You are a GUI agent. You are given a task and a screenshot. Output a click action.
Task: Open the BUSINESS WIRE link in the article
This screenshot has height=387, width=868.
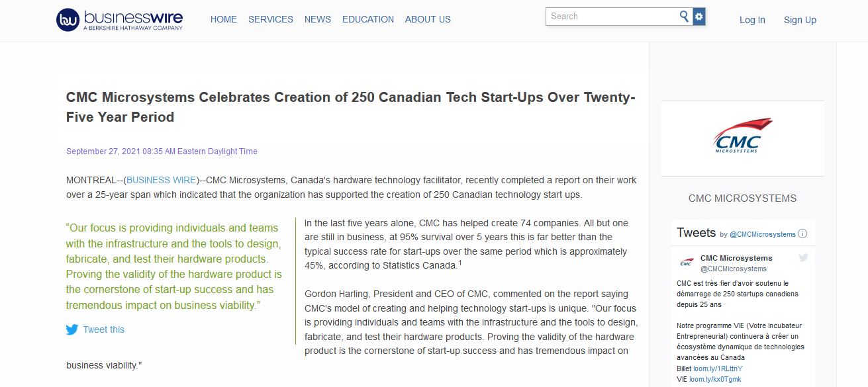(x=161, y=179)
